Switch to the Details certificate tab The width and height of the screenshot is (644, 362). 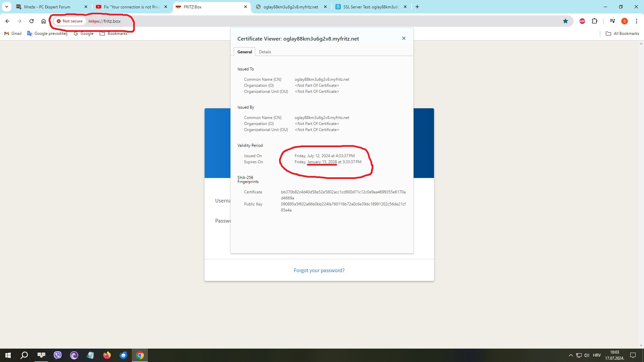click(x=265, y=52)
